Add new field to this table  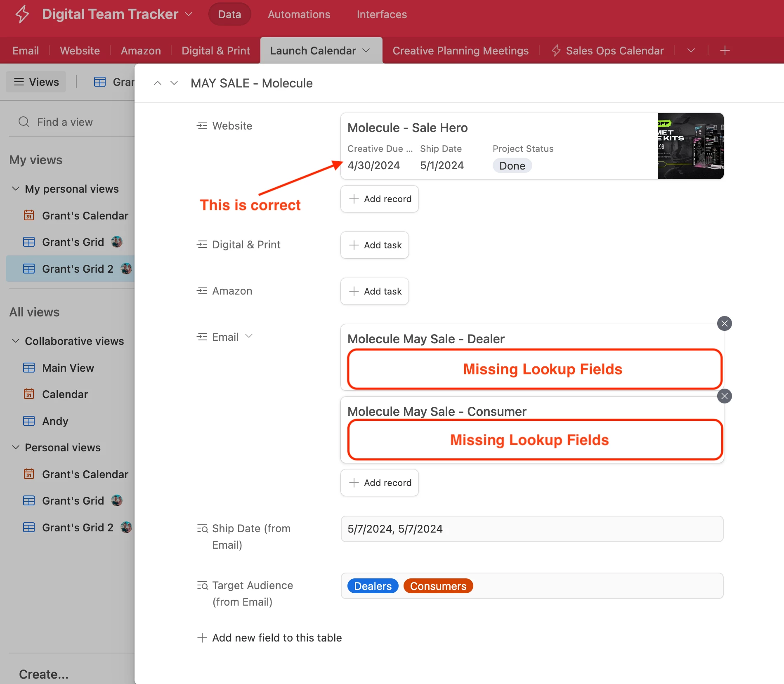click(269, 638)
